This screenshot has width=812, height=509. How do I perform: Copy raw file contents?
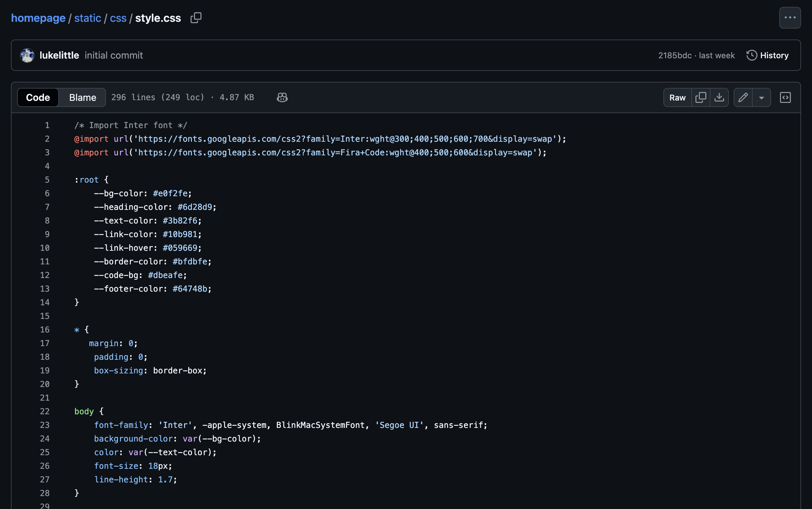click(x=701, y=97)
